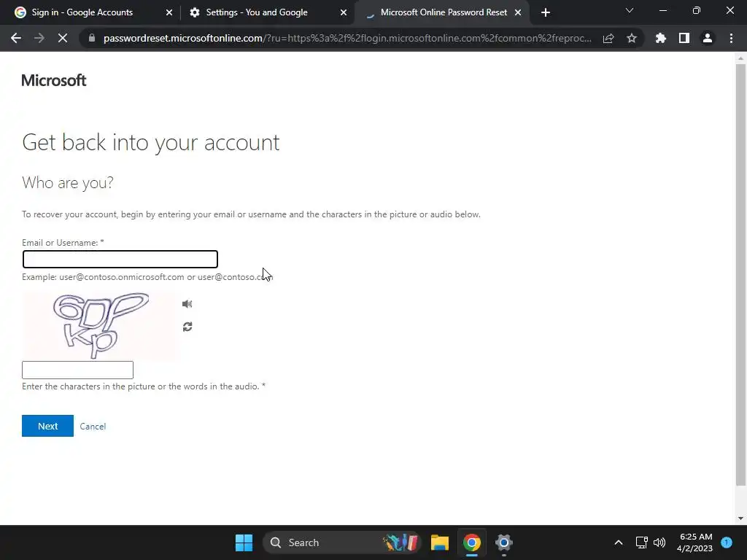Open the tab search dropdown
The width and height of the screenshot is (747, 560).
tap(630, 10)
